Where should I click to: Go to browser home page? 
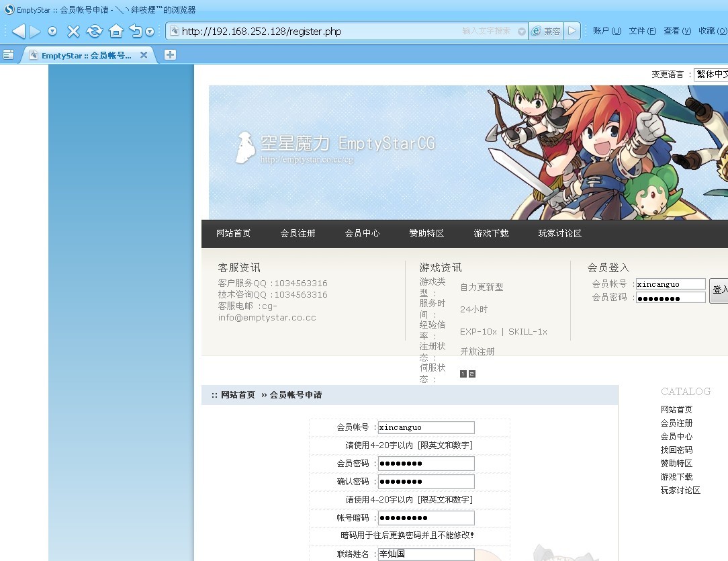point(116,31)
